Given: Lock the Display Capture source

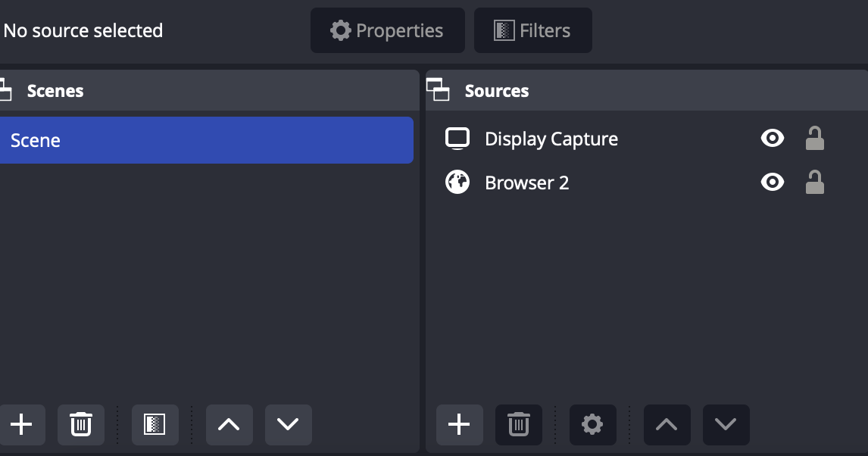Looking at the screenshot, I should click(x=814, y=138).
